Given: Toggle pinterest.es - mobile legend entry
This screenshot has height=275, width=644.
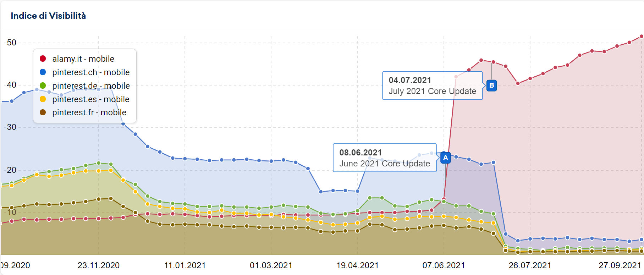Looking at the screenshot, I should pyautogui.click(x=84, y=99).
